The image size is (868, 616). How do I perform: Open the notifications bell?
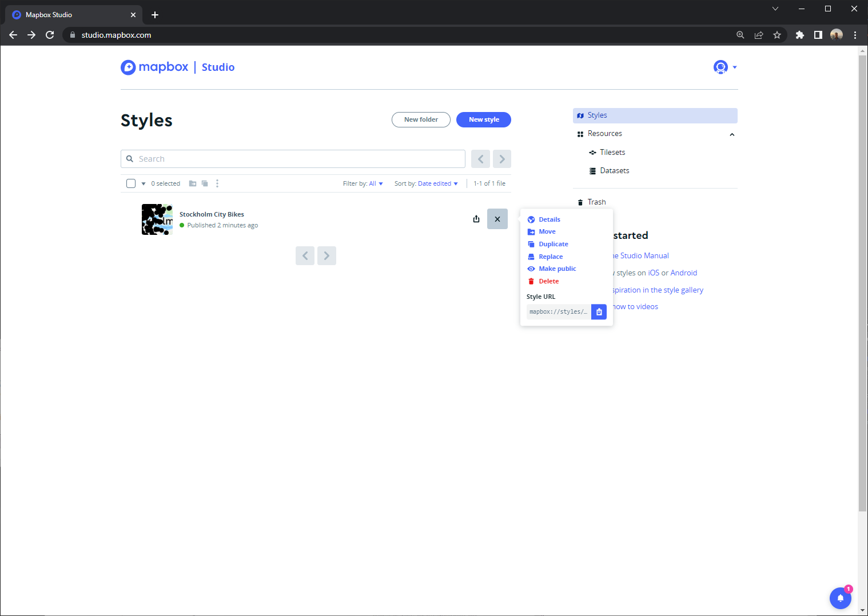841,598
